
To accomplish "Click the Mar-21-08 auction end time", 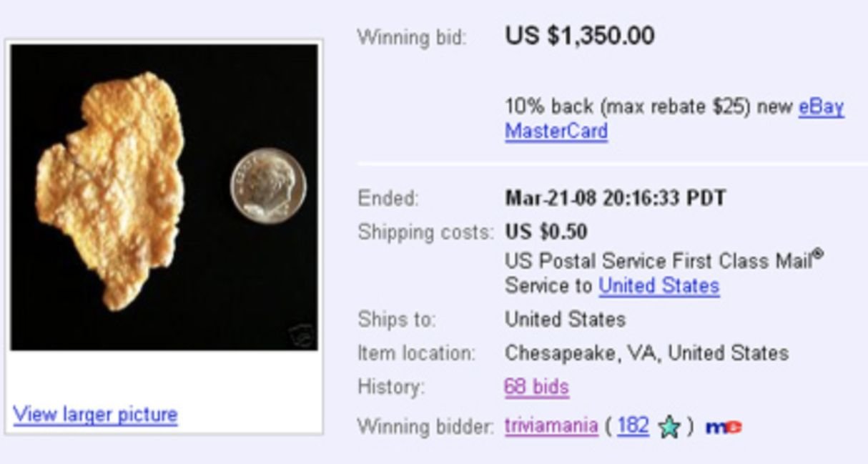I will pyautogui.click(x=615, y=198).
